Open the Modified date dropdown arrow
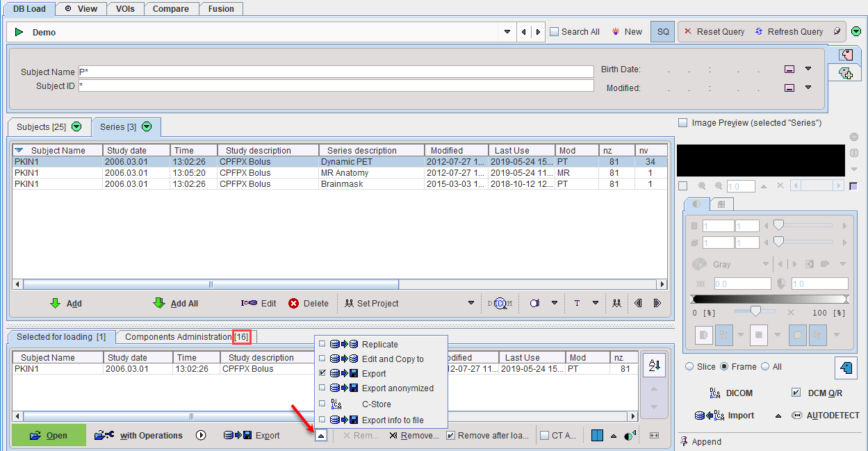The height and width of the screenshot is (451, 868). pos(808,88)
